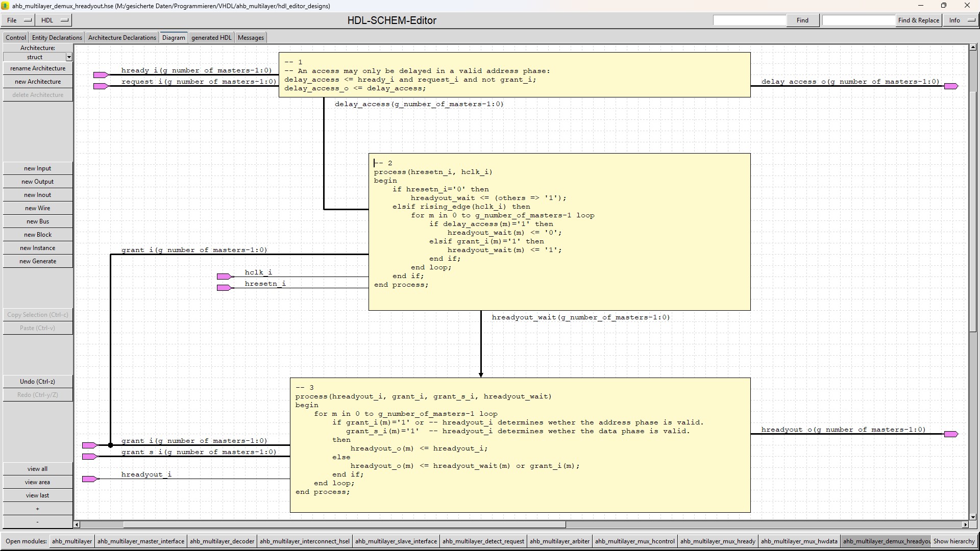Viewport: 980px width, 551px height.
Task: Click the delay_access_o output port symbol
Action: click(x=950, y=86)
